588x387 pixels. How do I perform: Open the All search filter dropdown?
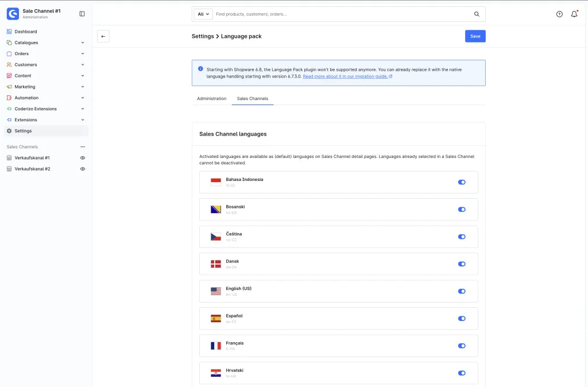(x=203, y=14)
